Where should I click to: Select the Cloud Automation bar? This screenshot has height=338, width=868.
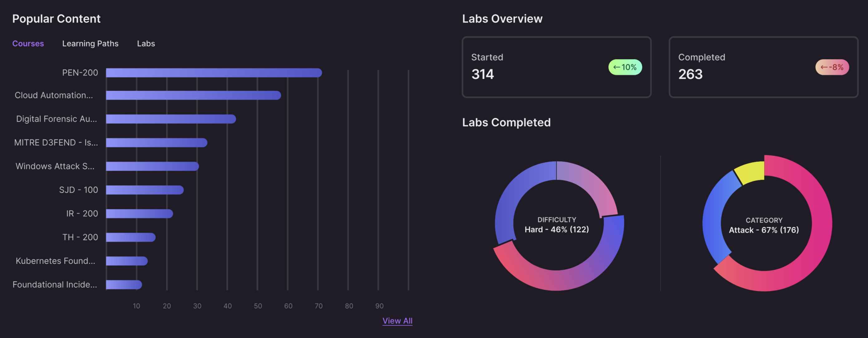point(192,96)
